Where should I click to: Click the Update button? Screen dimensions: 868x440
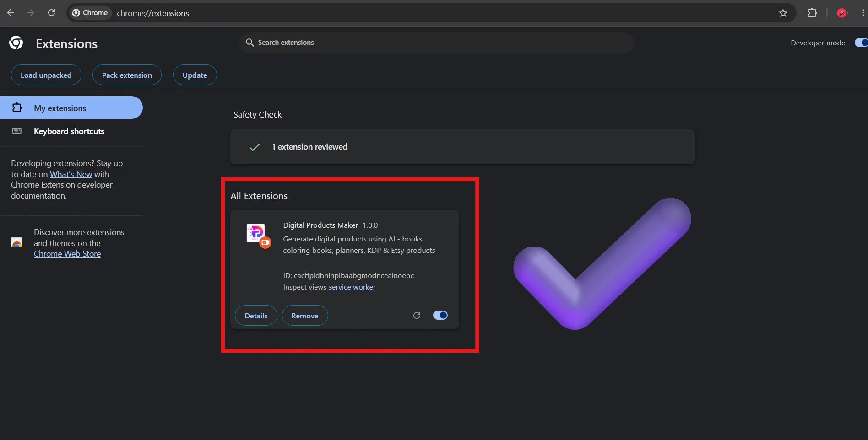(195, 75)
